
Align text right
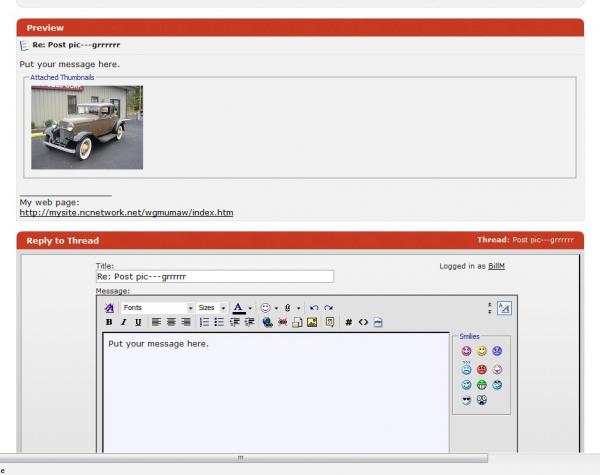click(186, 322)
